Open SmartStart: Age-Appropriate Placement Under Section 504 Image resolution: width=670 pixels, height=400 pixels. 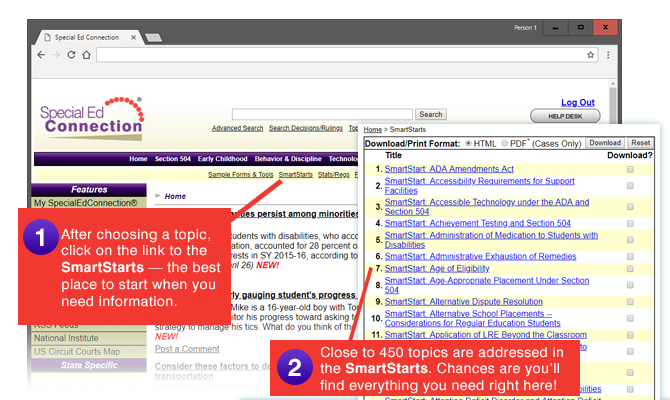487,285
